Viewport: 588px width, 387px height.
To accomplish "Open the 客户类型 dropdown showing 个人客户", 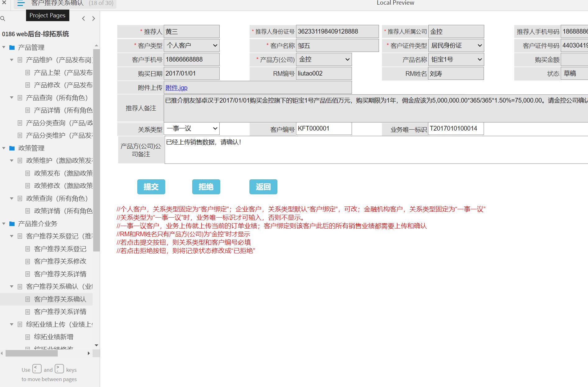I will (192, 45).
